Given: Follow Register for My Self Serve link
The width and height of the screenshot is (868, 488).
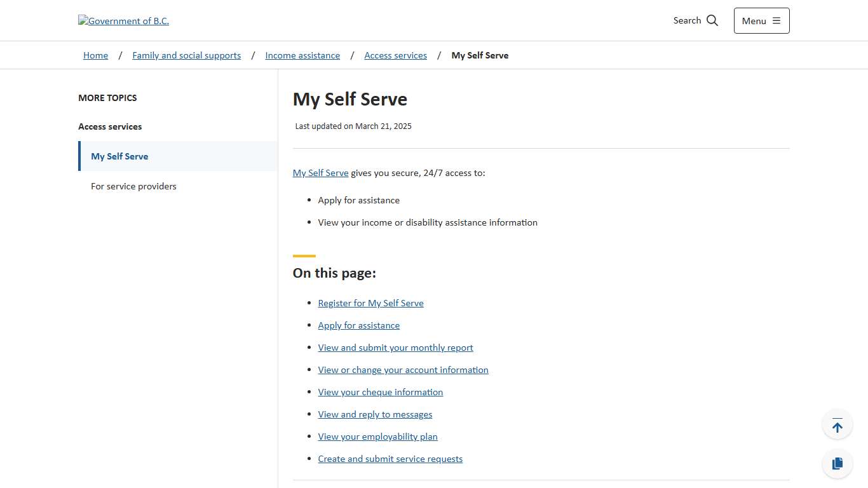Looking at the screenshot, I should point(370,303).
